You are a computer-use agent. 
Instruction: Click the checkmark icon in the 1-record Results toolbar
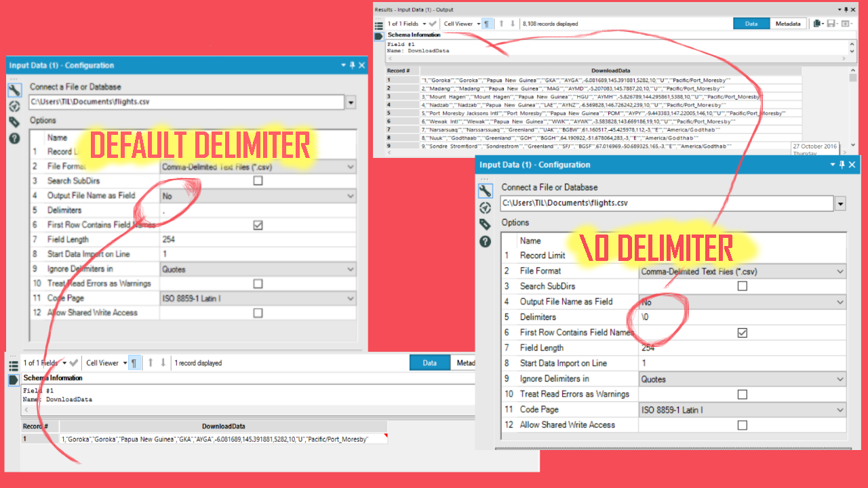click(x=74, y=363)
